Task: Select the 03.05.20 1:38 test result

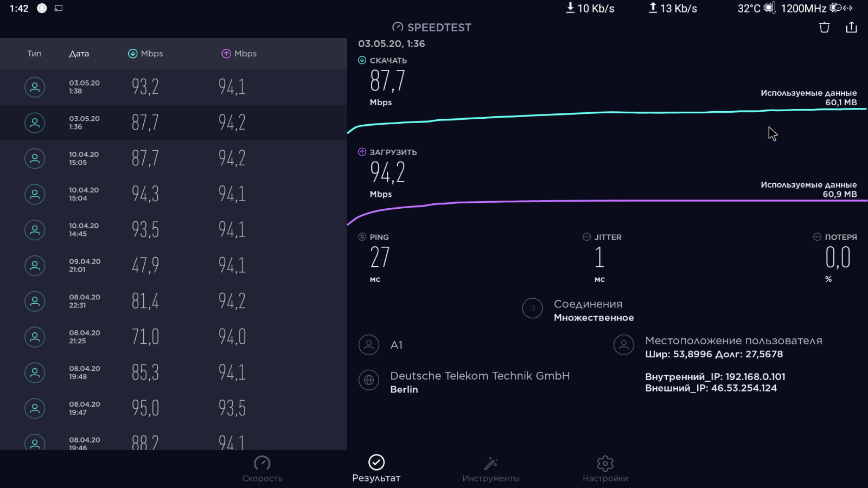Action: point(174,87)
